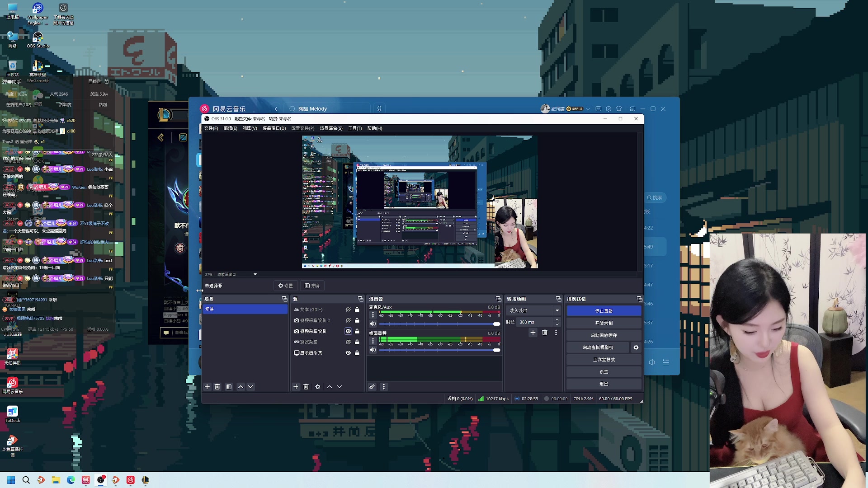
Task: Open 编辑(E) menu in OBS
Action: (230, 128)
